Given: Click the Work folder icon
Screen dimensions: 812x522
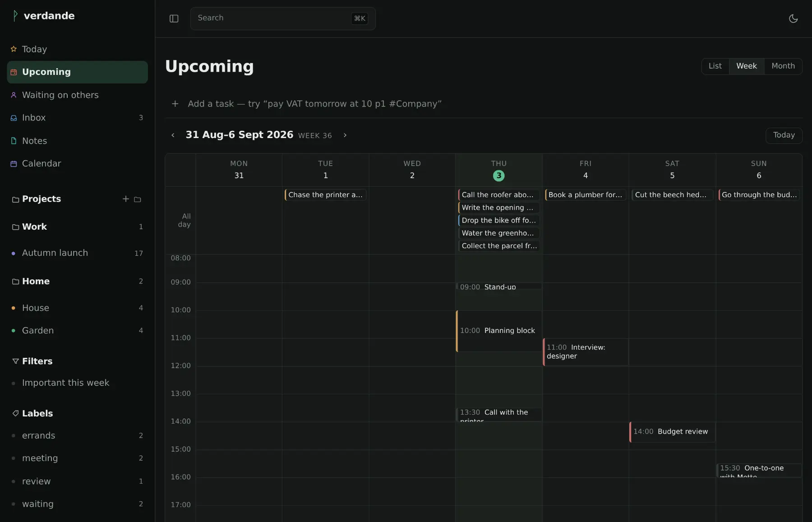Looking at the screenshot, I should (15, 227).
